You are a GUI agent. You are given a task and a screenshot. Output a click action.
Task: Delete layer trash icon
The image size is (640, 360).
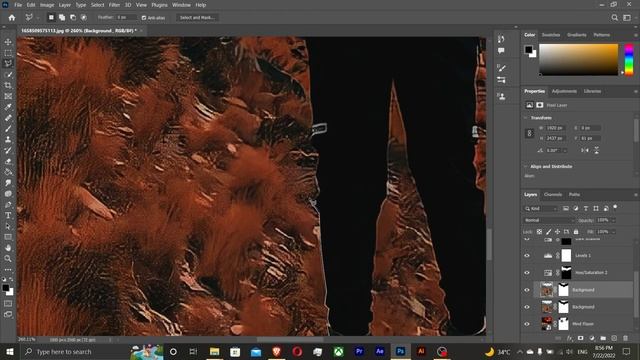[625, 338]
